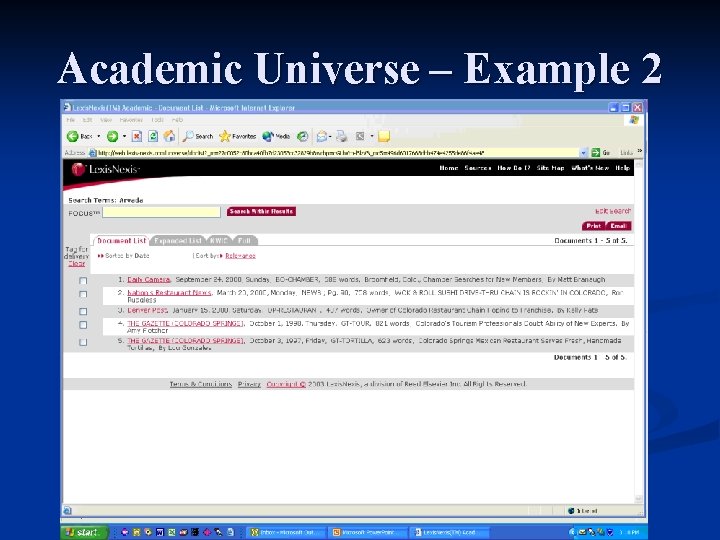
Task: Switch to the KWIC tab
Action: click(x=219, y=241)
